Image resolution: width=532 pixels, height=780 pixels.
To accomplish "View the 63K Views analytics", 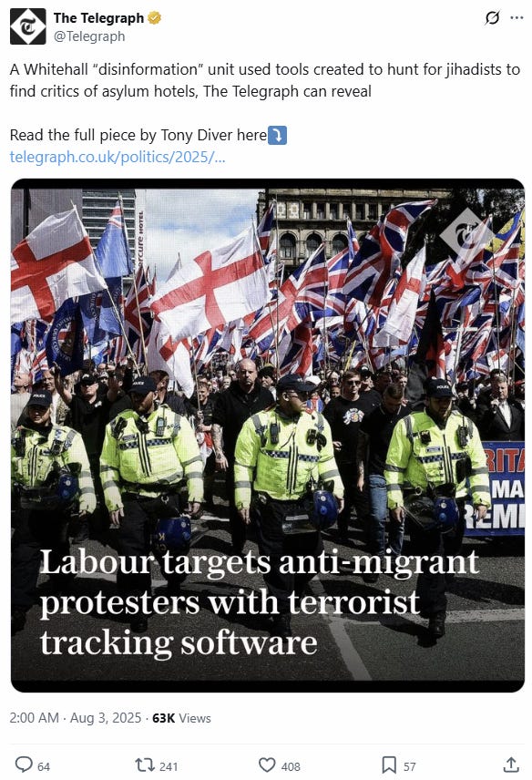I will pos(181,718).
